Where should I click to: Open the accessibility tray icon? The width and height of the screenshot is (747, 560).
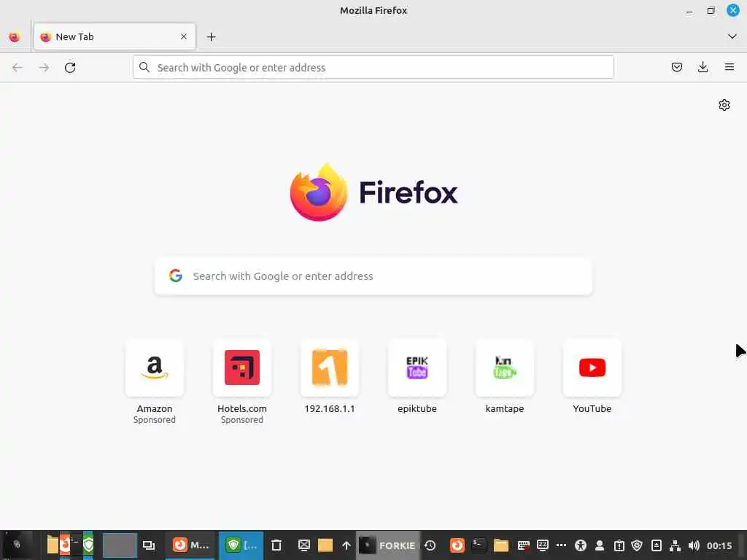tap(580, 545)
